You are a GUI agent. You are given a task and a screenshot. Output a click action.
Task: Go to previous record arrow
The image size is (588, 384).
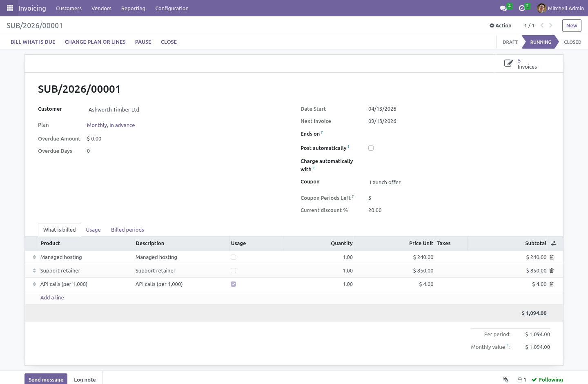pyautogui.click(x=542, y=25)
